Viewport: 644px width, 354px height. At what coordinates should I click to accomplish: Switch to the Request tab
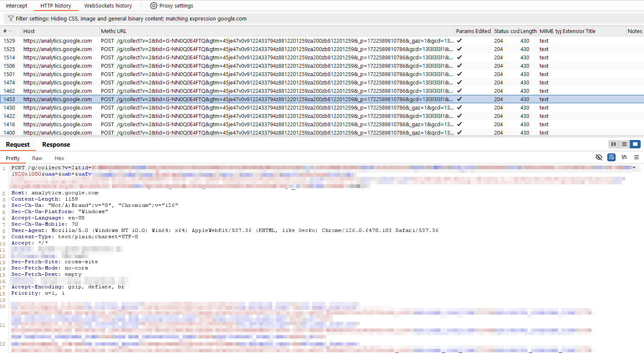point(18,144)
